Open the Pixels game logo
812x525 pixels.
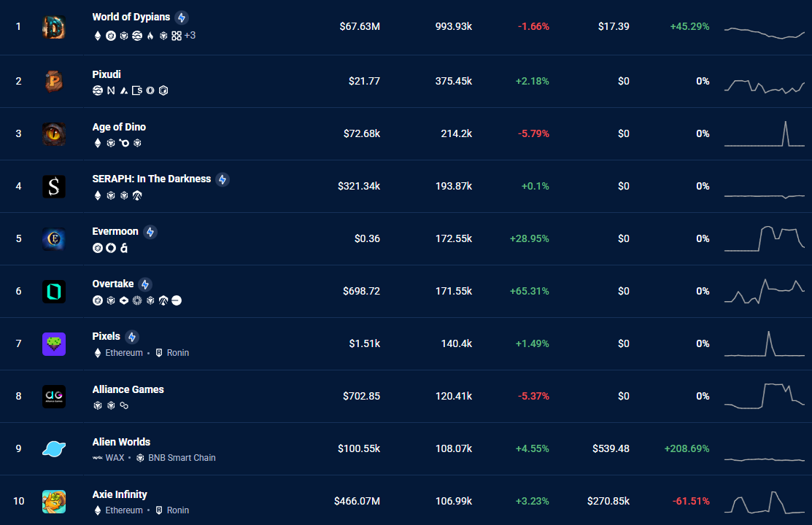54,343
